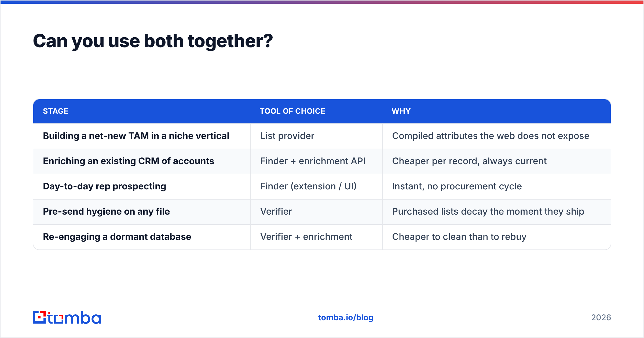Select the STAGE column header

pyautogui.click(x=56, y=111)
